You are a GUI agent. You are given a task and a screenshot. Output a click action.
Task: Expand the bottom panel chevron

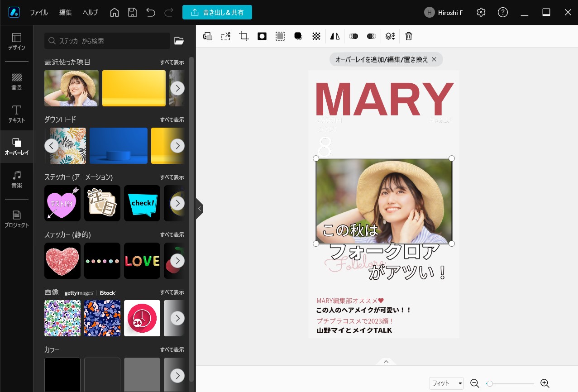[x=386, y=361]
